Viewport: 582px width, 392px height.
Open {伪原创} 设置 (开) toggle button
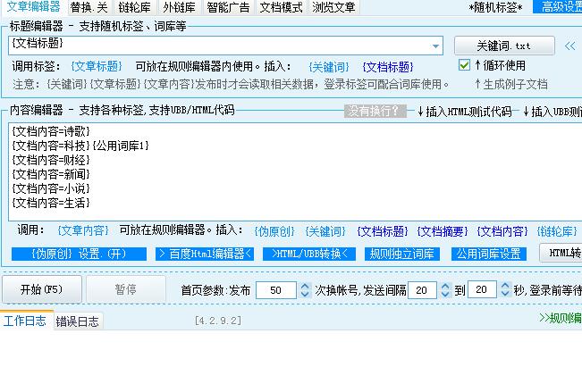click(x=76, y=254)
